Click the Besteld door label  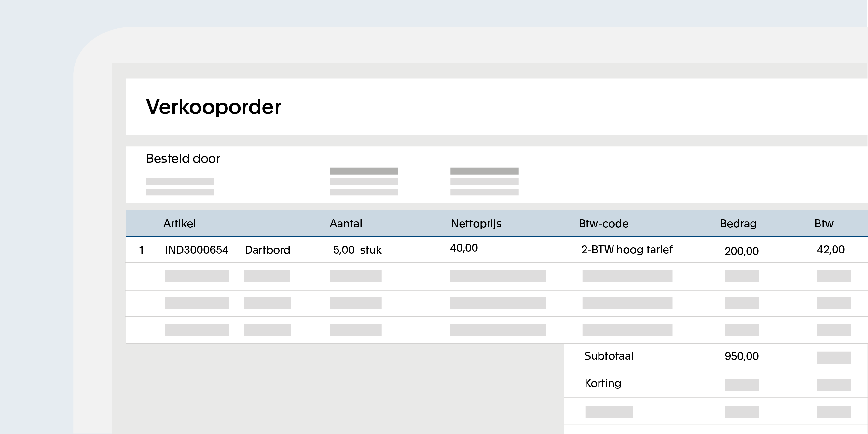(183, 158)
